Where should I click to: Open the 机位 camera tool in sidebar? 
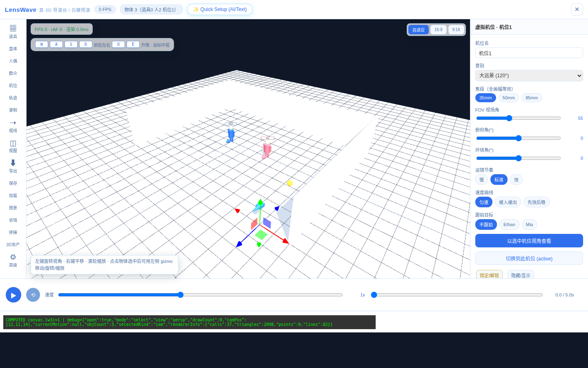click(x=13, y=85)
